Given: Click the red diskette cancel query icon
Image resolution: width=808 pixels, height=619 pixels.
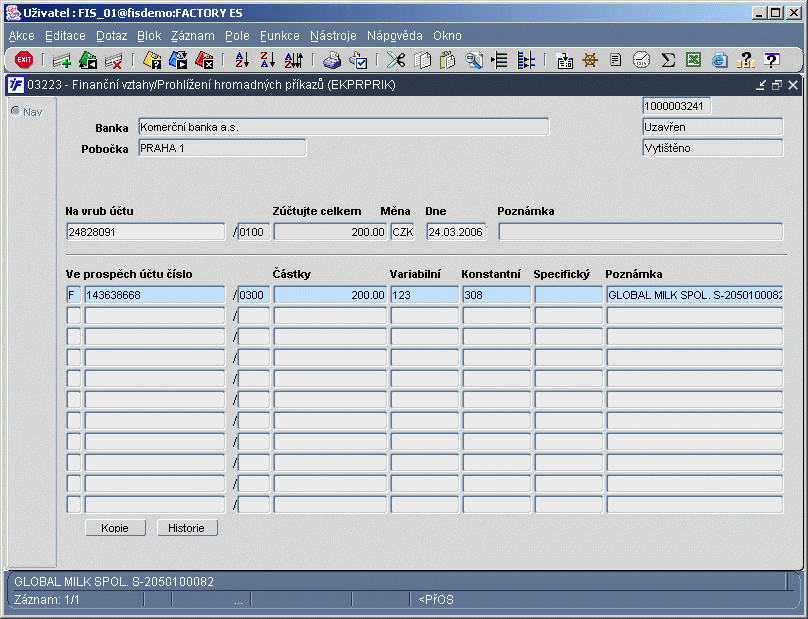Looking at the screenshot, I should pyautogui.click(x=204, y=61).
